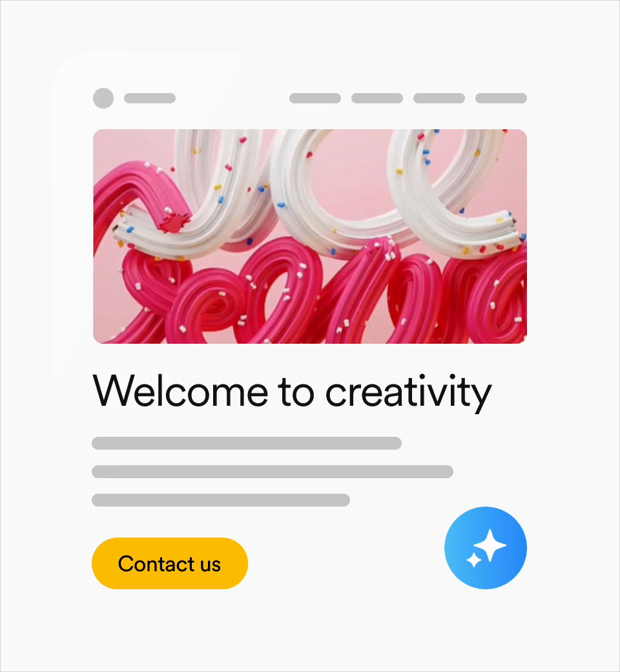Click the blue sparkle AI button
The width and height of the screenshot is (620, 672).
[486, 548]
